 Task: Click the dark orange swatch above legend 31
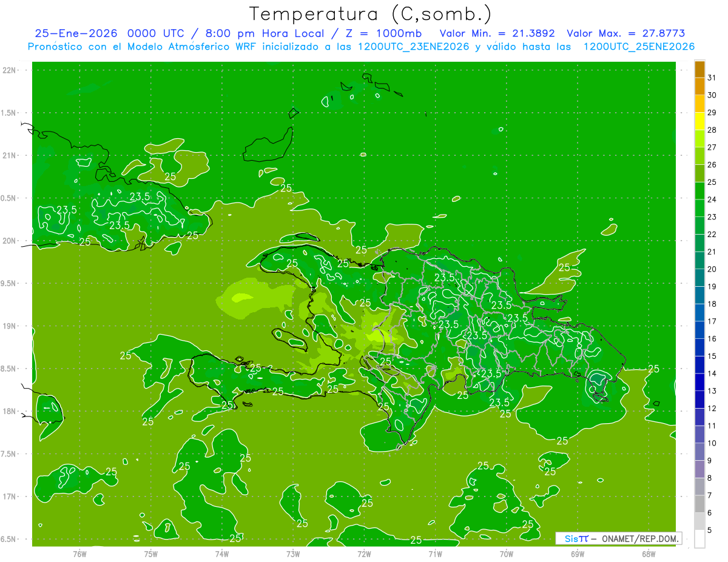699,69
